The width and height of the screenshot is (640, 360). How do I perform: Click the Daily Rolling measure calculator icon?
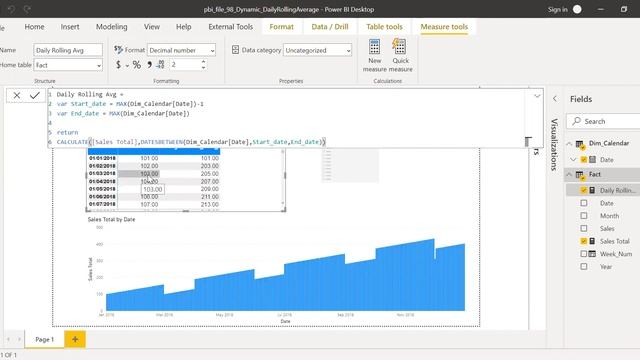point(592,190)
